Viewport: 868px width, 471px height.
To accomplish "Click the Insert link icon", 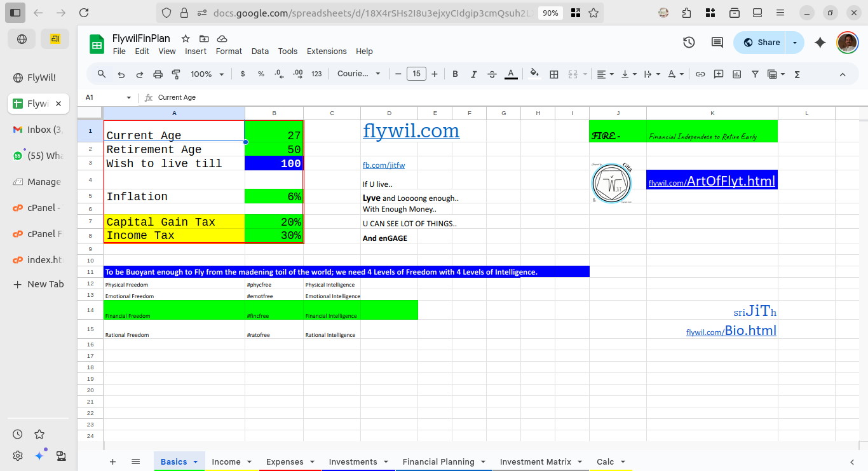I will [700, 74].
